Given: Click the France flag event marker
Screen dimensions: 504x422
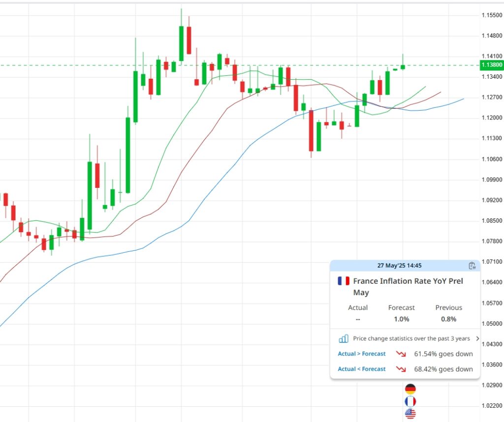Looking at the screenshot, I should coord(410,402).
